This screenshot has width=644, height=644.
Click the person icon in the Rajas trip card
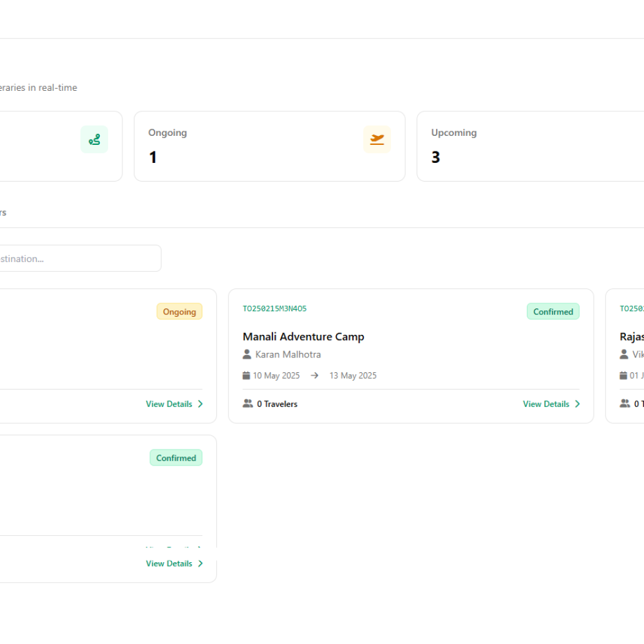[624, 354]
